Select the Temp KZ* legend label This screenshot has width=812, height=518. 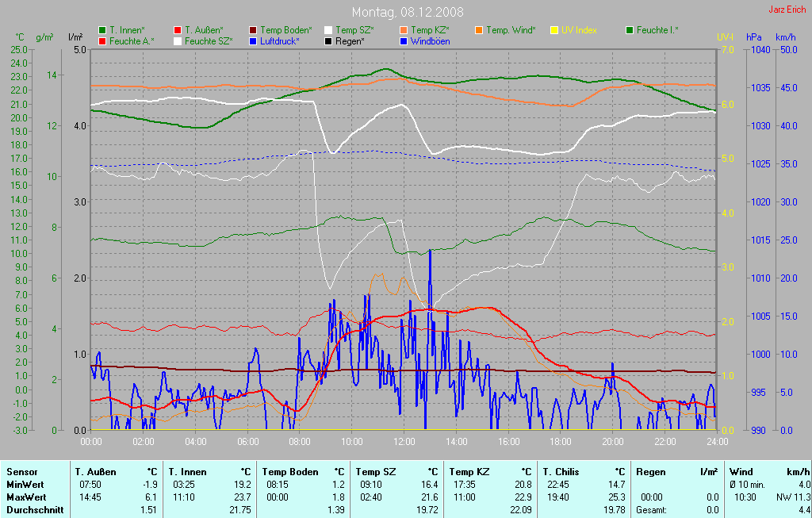pos(431,30)
